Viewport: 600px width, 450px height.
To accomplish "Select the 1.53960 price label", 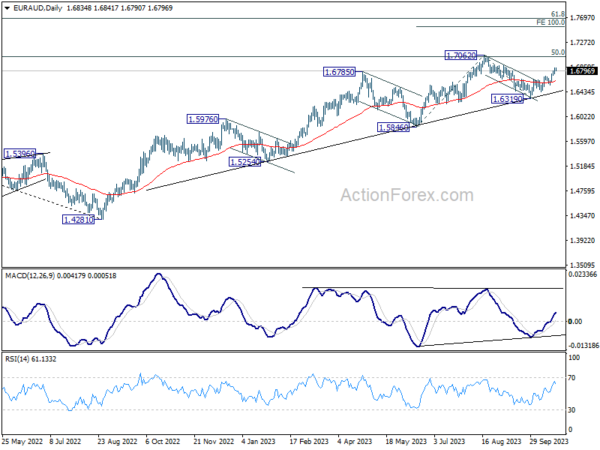I will (20, 154).
